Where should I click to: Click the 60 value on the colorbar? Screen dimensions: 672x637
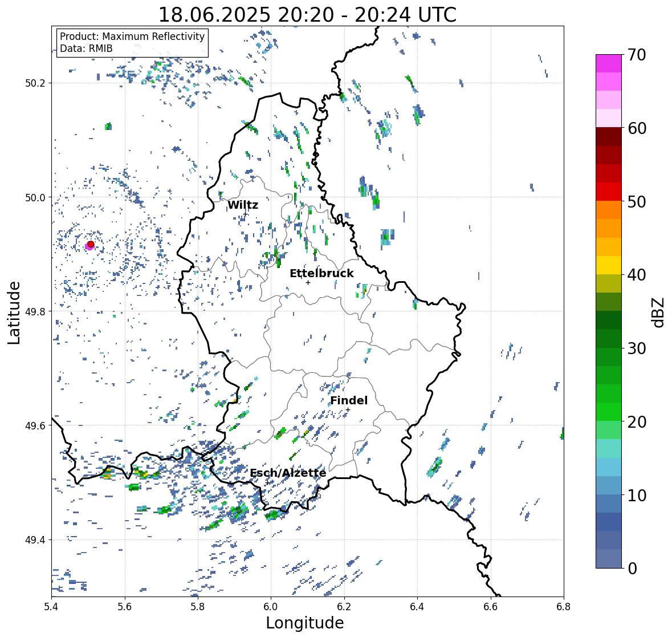pyautogui.click(x=637, y=128)
